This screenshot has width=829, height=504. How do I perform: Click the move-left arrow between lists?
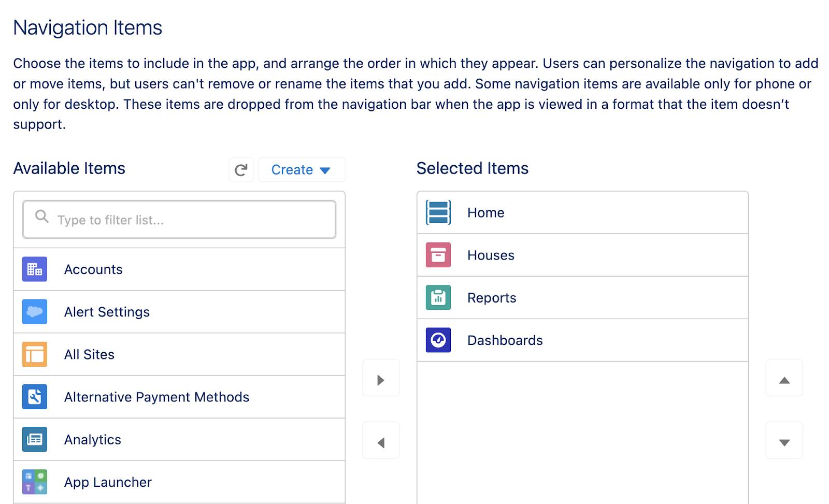click(x=381, y=441)
